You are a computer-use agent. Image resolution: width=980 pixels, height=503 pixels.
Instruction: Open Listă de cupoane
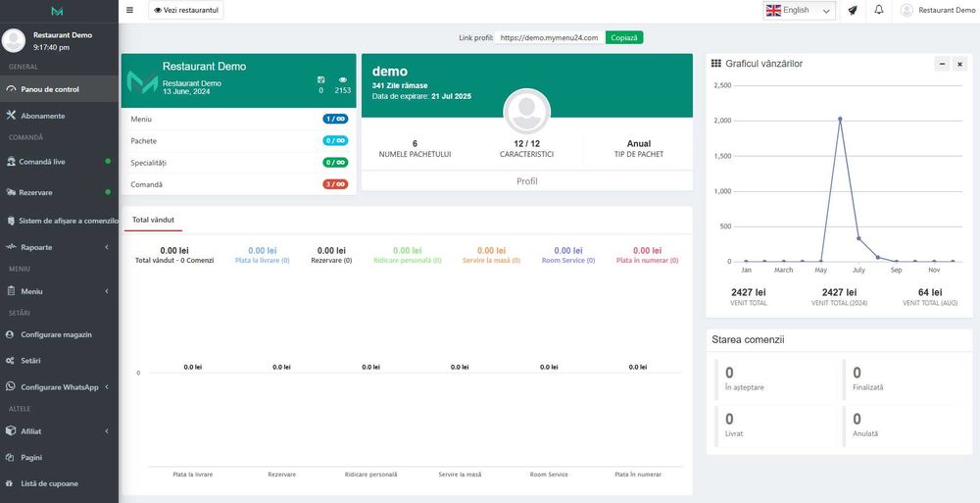(x=59, y=483)
